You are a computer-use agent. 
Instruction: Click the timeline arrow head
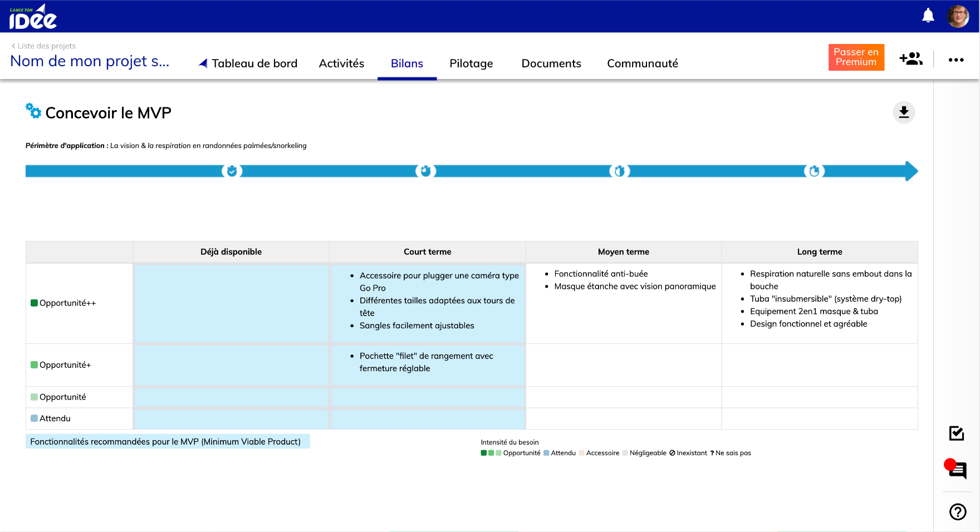pos(912,171)
